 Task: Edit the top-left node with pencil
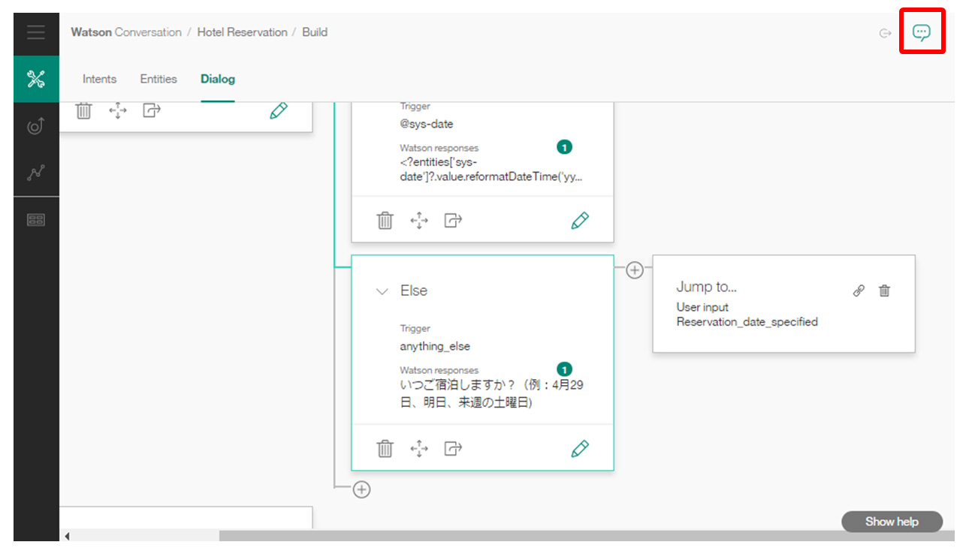pyautogui.click(x=279, y=111)
